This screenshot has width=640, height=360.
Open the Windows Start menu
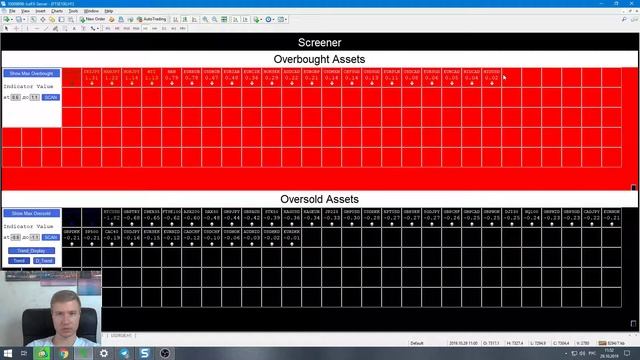(x=8, y=353)
